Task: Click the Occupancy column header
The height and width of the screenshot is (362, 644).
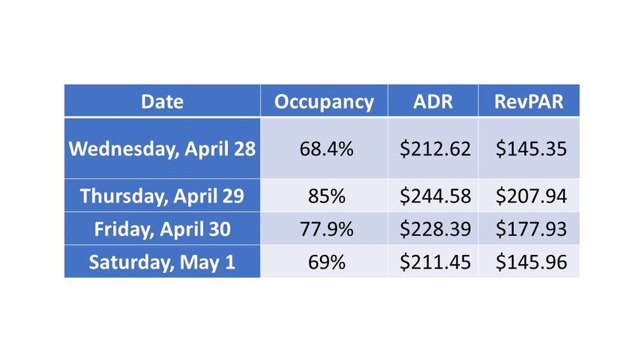Action: point(324,102)
